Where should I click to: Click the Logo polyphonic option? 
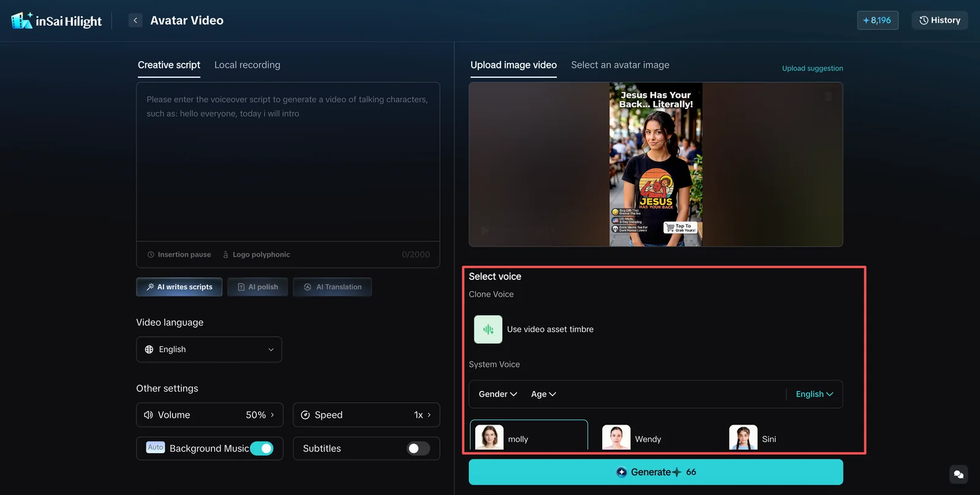coord(256,254)
